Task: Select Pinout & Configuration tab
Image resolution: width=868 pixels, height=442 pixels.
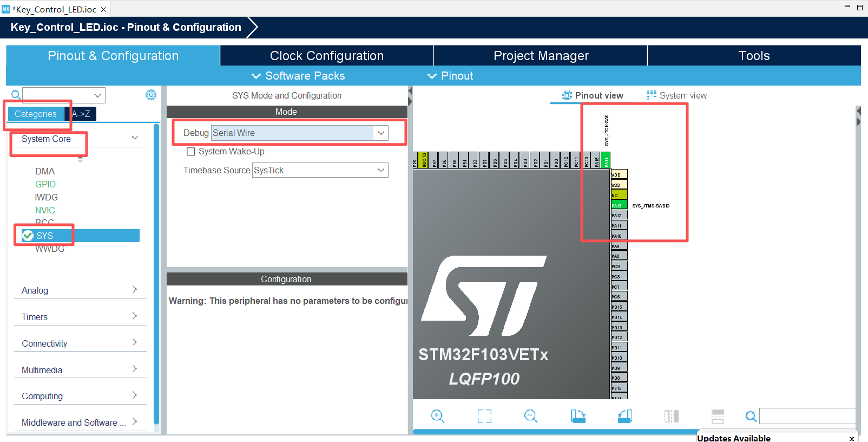Action: pyautogui.click(x=113, y=56)
